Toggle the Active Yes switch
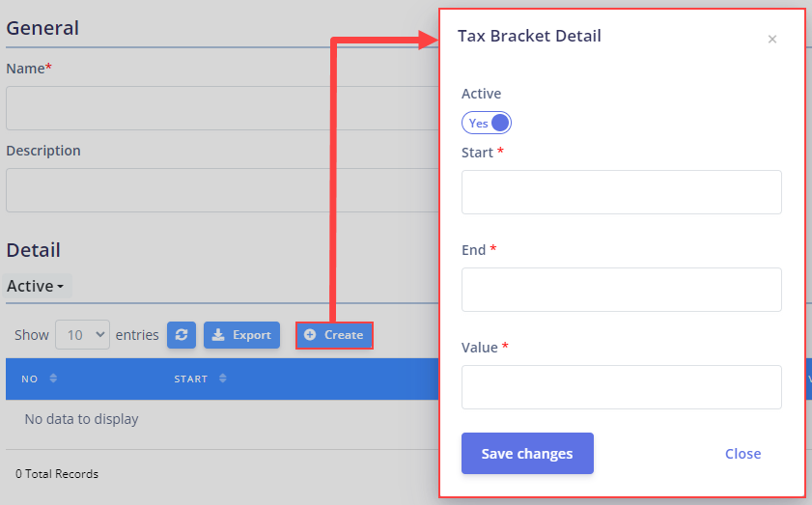Image resolution: width=812 pixels, height=505 pixels. (x=487, y=123)
